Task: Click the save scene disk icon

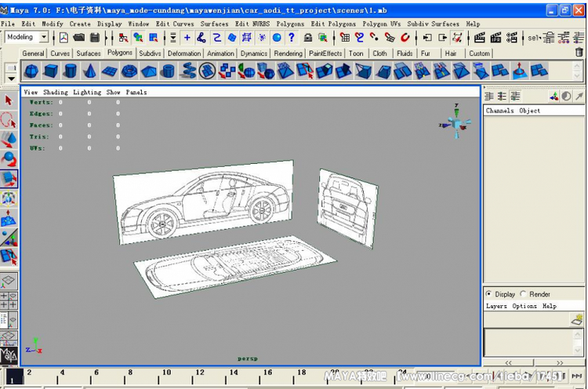Action: pos(95,38)
